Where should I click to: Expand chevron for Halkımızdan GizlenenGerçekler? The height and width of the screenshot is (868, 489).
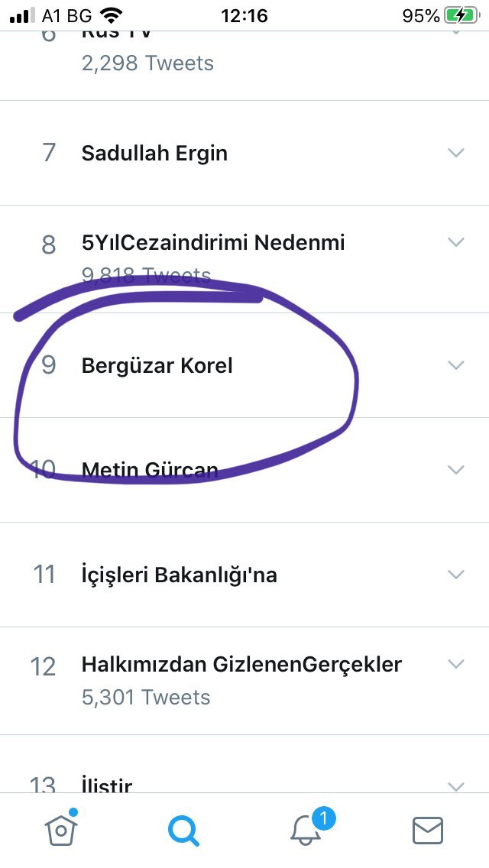coord(456,664)
